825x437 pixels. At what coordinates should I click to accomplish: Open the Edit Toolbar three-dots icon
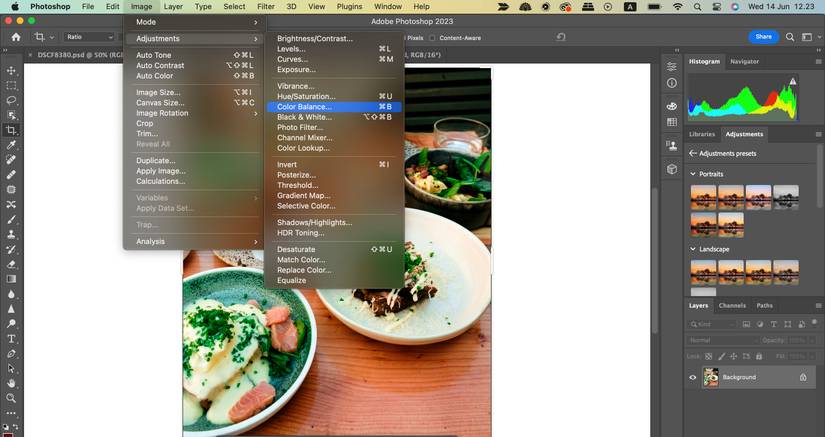[x=11, y=413]
